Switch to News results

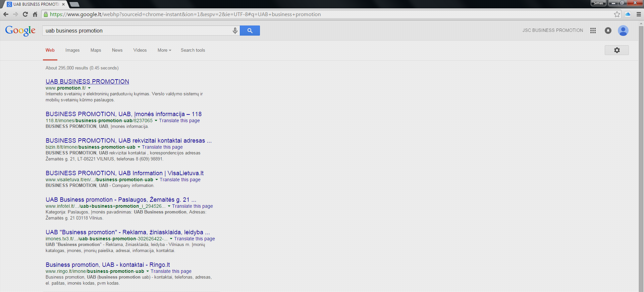point(117,50)
